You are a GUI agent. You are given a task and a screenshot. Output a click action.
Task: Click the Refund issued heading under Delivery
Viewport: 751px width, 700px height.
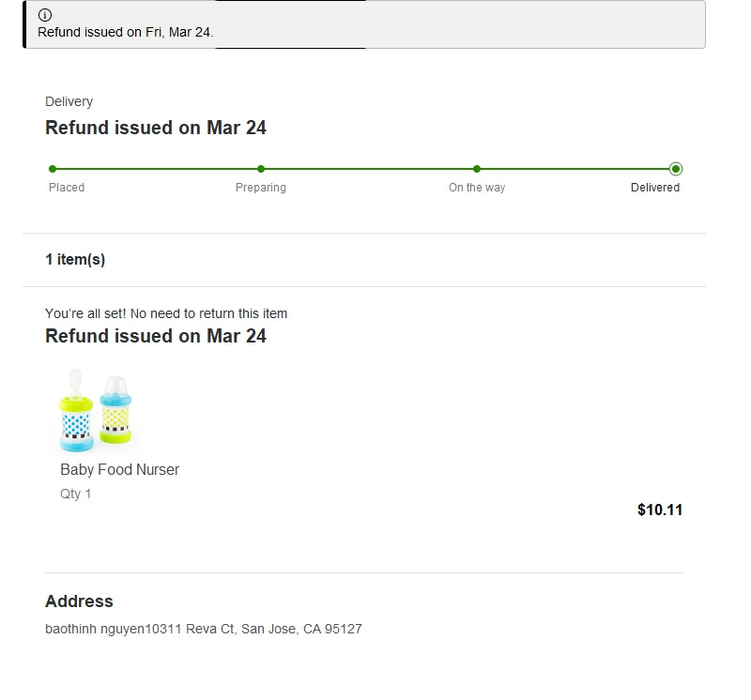coord(156,128)
